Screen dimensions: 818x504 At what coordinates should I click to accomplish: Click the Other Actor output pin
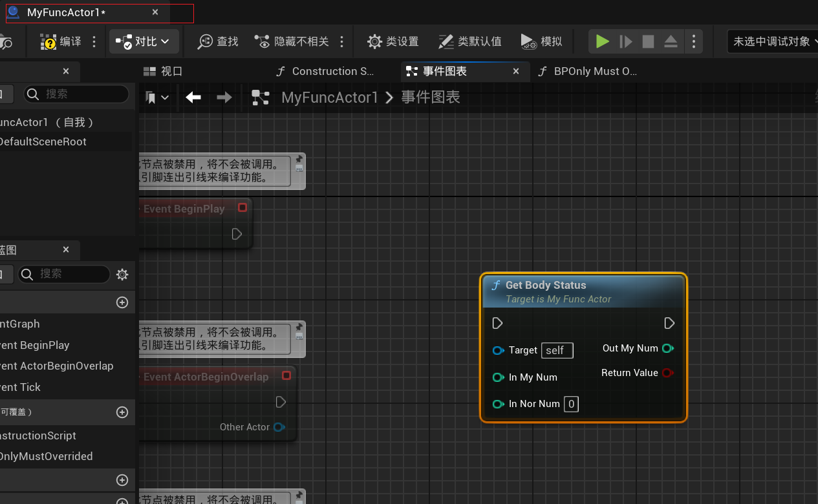pos(279,427)
